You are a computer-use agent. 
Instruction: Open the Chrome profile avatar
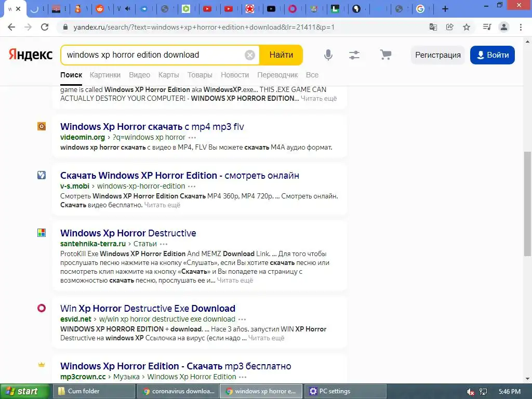click(x=504, y=27)
